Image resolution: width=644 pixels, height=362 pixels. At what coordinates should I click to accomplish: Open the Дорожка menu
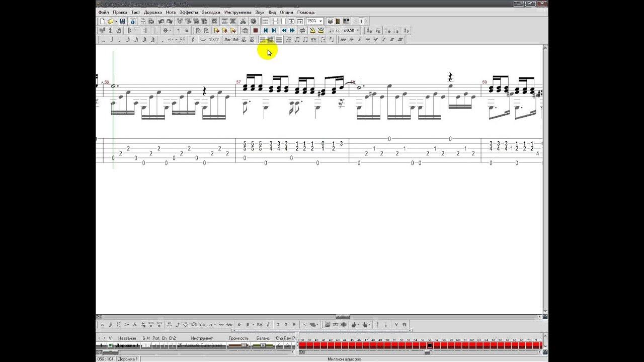coord(153,12)
